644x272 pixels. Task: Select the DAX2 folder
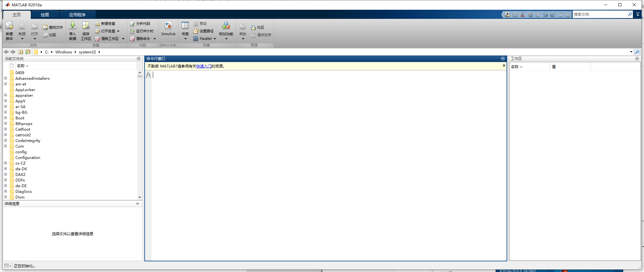[x=20, y=175]
